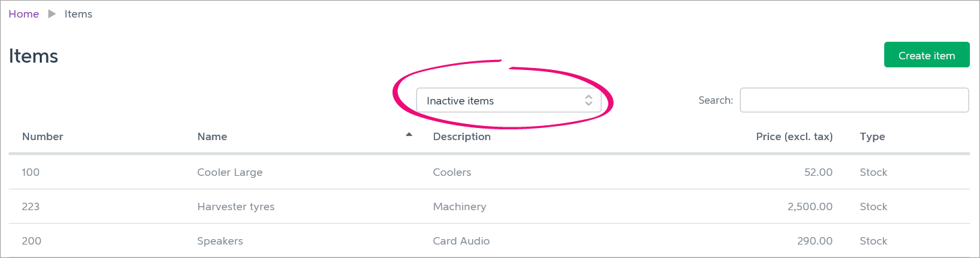This screenshot has width=980, height=258.
Task: Click the Items breadcrumb text
Action: tap(78, 14)
